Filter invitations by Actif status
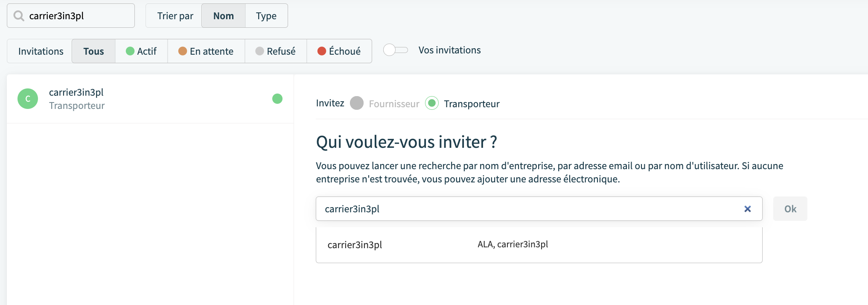The width and height of the screenshot is (868, 305). tap(141, 51)
